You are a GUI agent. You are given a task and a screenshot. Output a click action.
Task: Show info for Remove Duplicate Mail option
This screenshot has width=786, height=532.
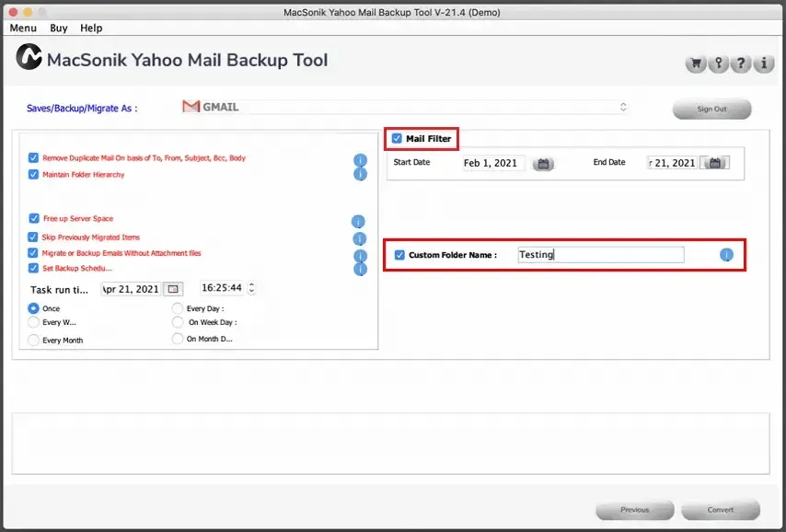click(x=360, y=160)
